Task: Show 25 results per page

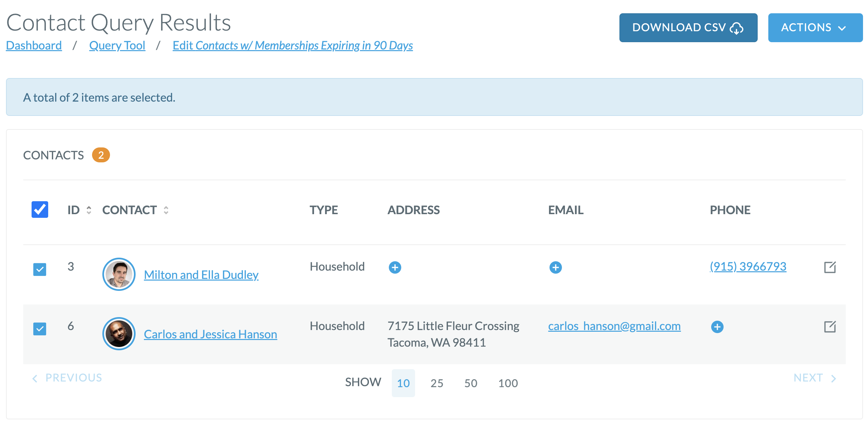Action: 436,383
